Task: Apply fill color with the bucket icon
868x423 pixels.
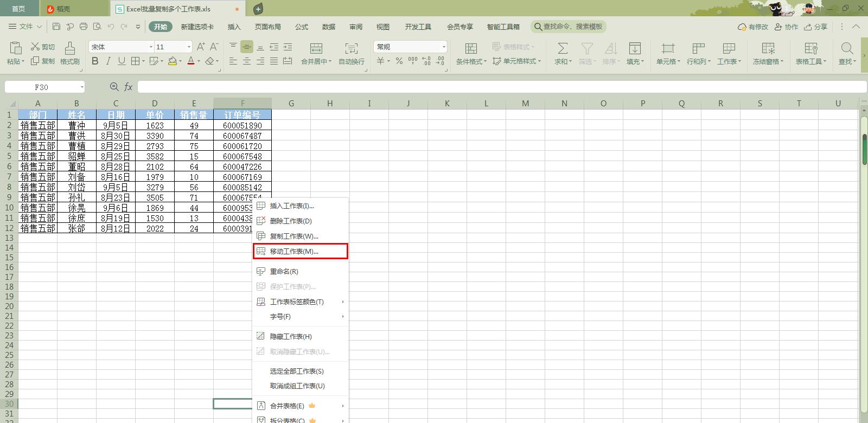Action: tap(173, 61)
